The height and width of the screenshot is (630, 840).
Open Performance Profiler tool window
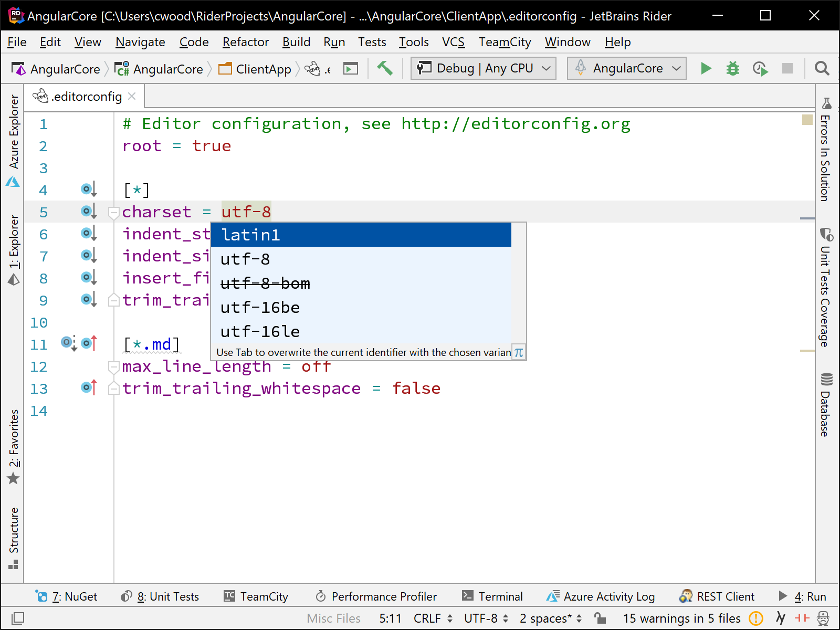pyautogui.click(x=376, y=596)
